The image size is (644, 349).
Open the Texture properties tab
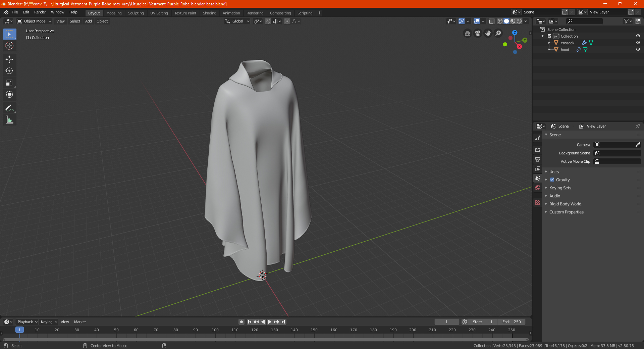click(538, 202)
